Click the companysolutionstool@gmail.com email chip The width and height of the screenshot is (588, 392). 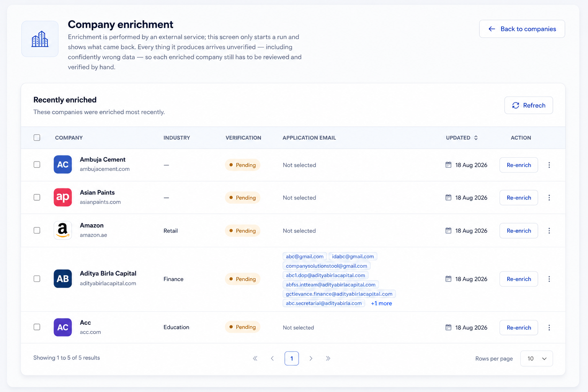coord(327,266)
